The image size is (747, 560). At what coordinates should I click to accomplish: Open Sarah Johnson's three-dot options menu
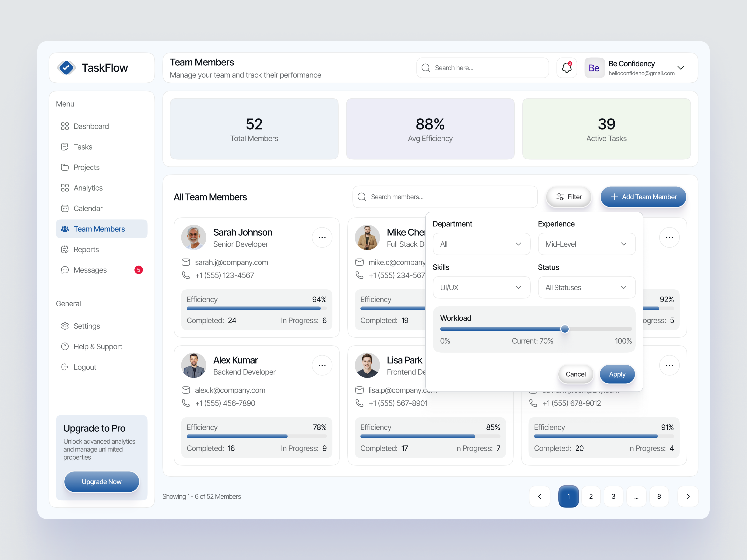[322, 237]
